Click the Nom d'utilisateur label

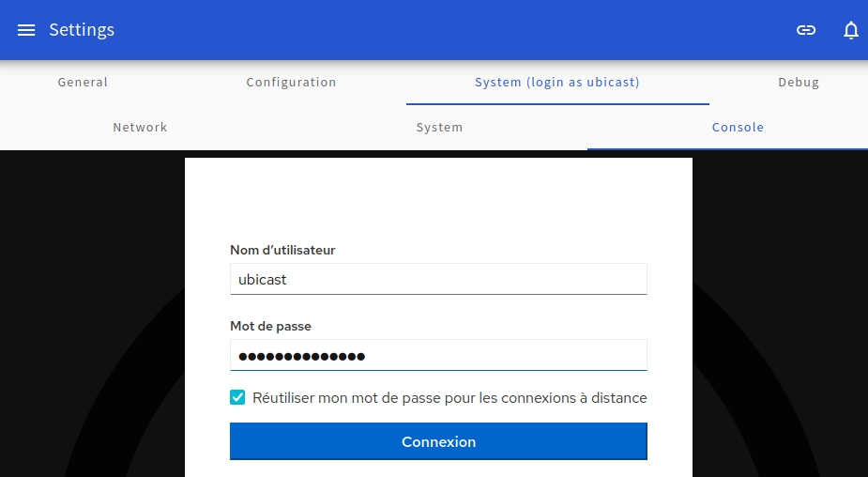(x=282, y=250)
